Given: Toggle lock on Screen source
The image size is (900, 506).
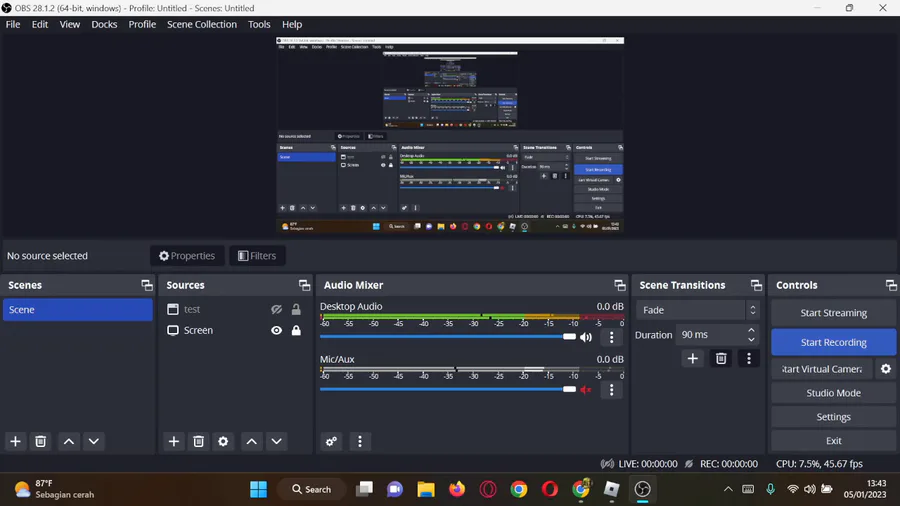Looking at the screenshot, I should 296,330.
